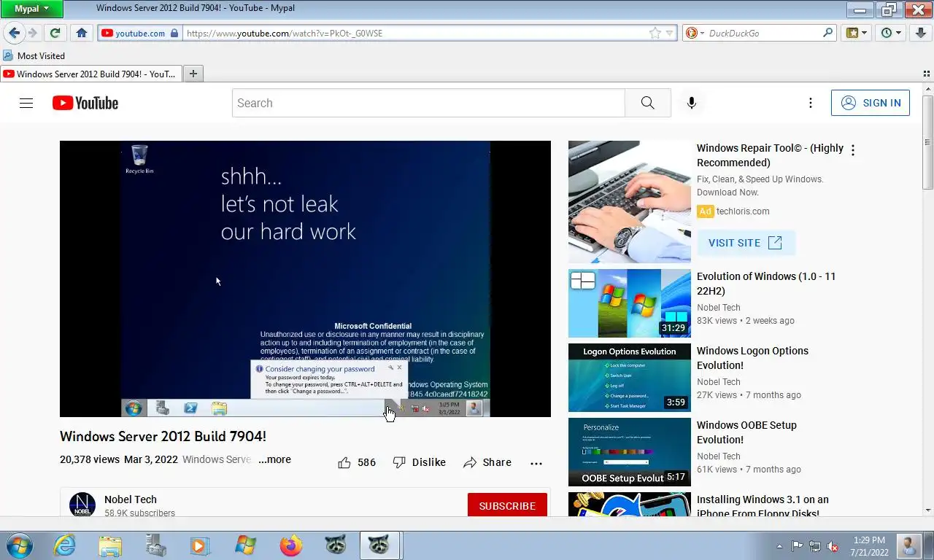Click the tab groups icon beside tab strip

[x=927, y=74]
